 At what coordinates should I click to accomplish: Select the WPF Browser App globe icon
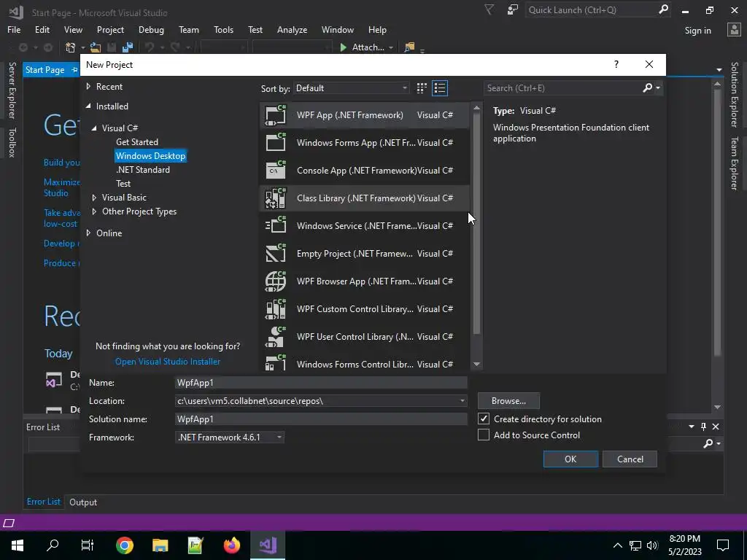(x=275, y=281)
